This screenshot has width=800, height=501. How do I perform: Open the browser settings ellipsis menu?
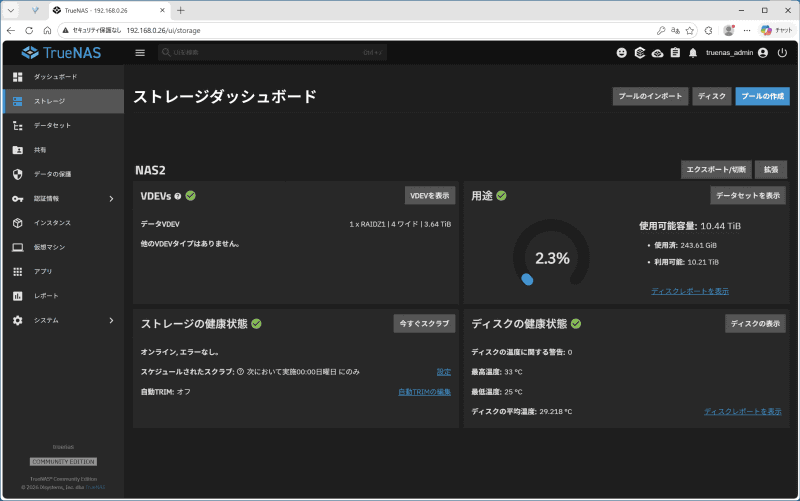click(747, 31)
